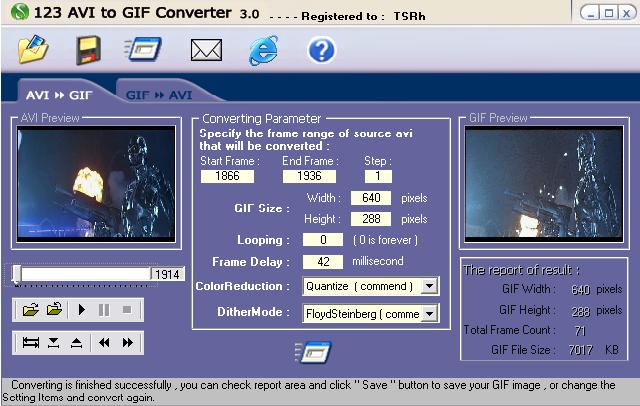Image resolution: width=640 pixels, height=406 pixels.
Task: Click the Step field showing 1
Action: coord(378,176)
